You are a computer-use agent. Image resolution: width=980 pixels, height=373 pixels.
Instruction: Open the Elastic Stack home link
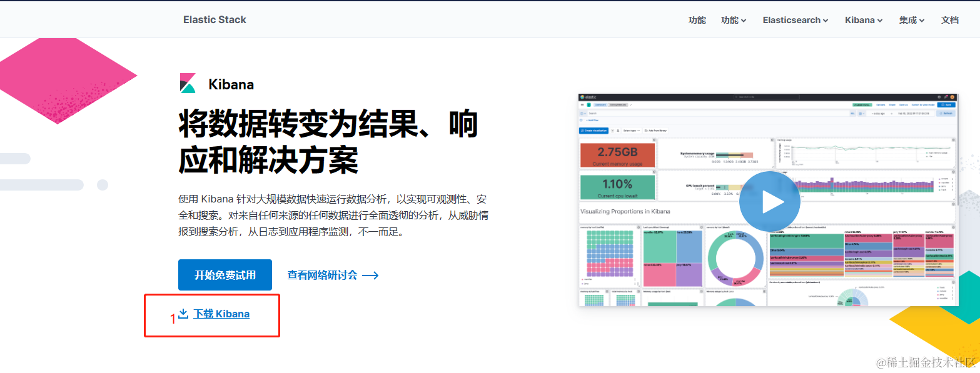(215, 19)
